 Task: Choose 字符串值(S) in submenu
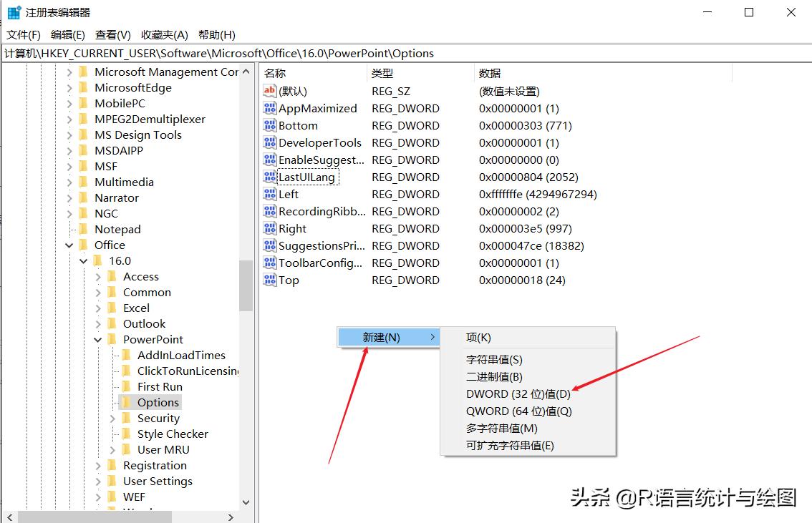pyautogui.click(x=528, y=360)
